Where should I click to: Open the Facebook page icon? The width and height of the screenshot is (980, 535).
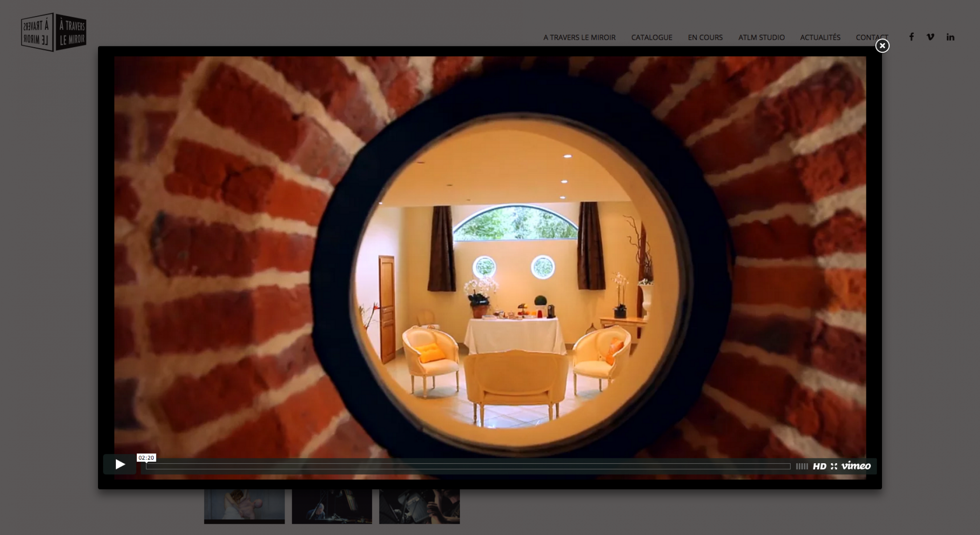911,37
